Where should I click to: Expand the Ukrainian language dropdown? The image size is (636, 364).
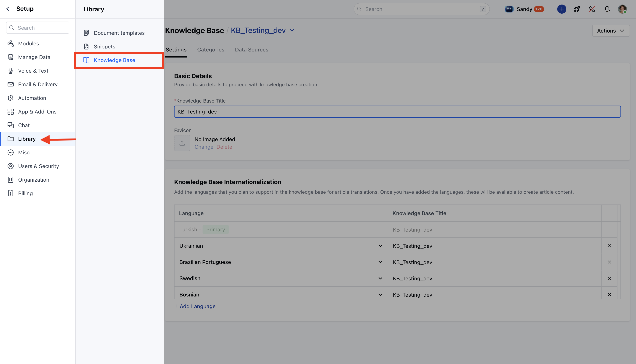click(380, 246)
